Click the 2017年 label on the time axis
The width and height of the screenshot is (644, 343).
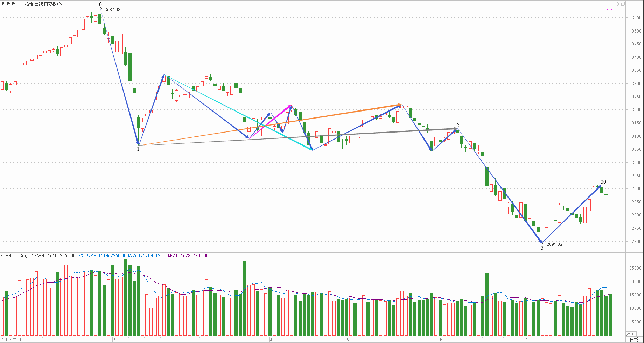[x=9, y=340]
